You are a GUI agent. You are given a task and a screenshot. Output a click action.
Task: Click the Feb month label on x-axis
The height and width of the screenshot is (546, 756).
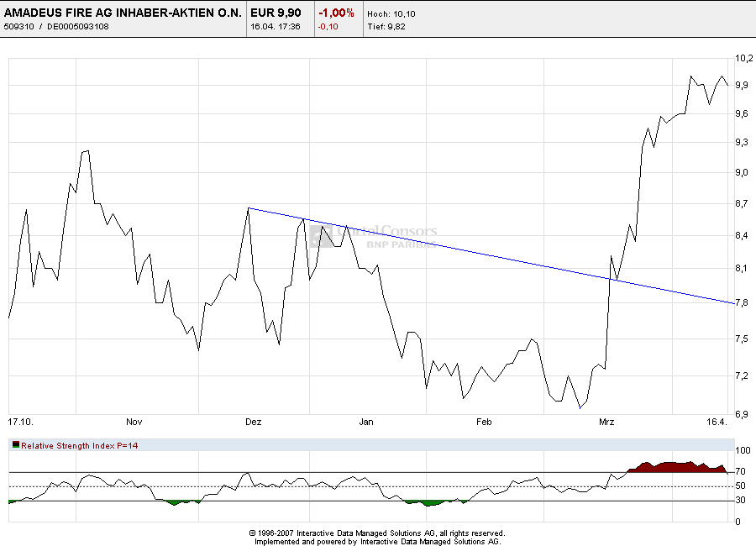[484, 422]
